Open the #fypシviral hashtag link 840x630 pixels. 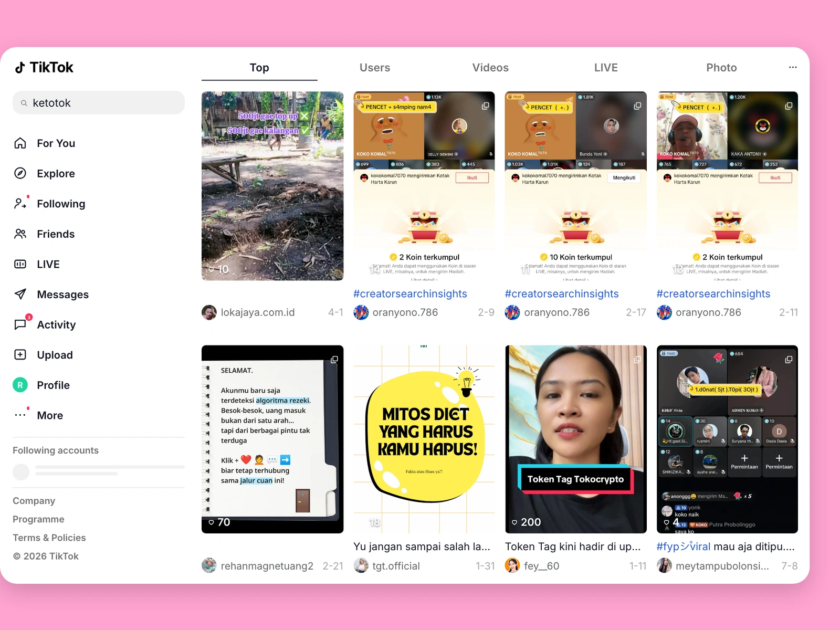pos(684,547)
